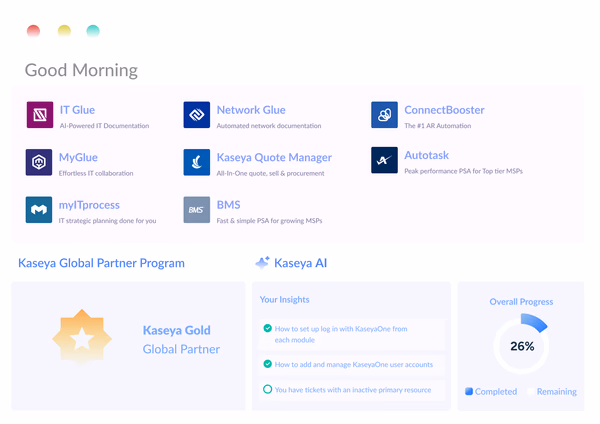
Task: Check the inactive primary resource insight circle
Action: pyautogui.click(x=268, y=389)
